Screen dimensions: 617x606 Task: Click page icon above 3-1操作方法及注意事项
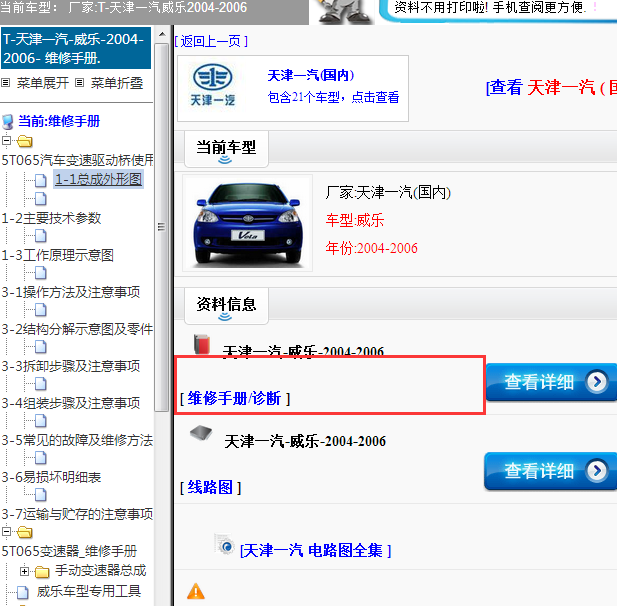pos(41,273)
